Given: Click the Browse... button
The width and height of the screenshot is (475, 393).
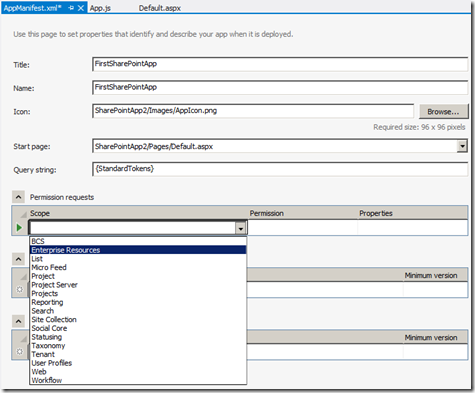Looking at the screenshot, I should click(x=443, y=112).
